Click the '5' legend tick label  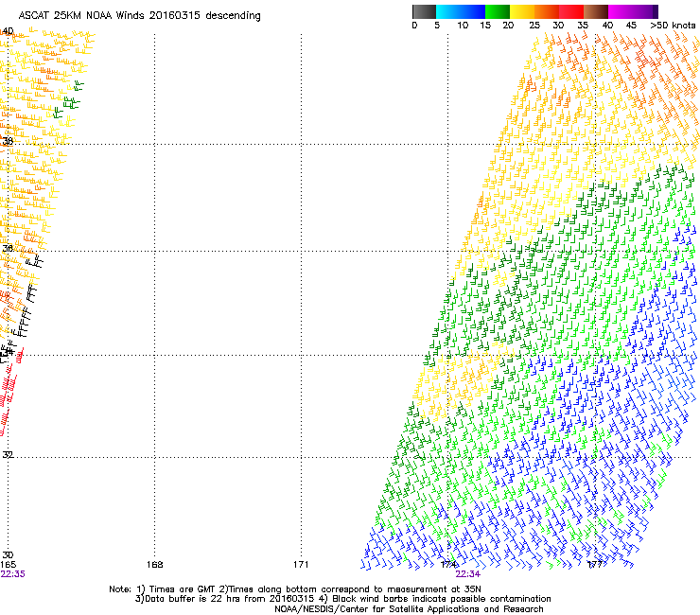pos(437,26)
